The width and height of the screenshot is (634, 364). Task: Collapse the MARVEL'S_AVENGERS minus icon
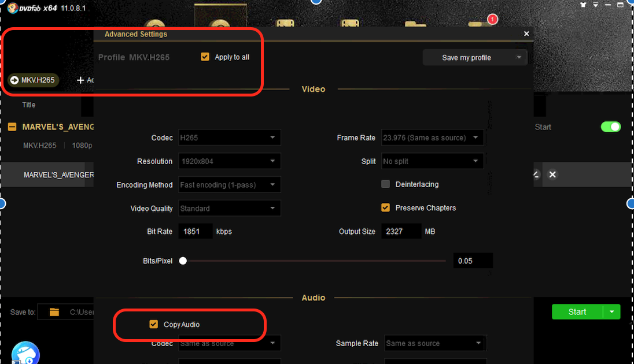pos(12,127)
